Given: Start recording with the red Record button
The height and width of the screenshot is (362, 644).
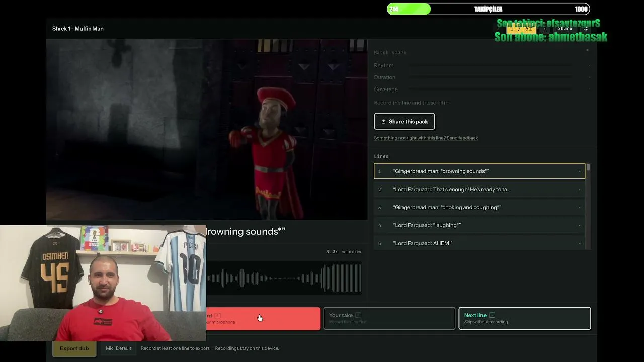Looking at the screenshot, I should [x=263, y=318].
